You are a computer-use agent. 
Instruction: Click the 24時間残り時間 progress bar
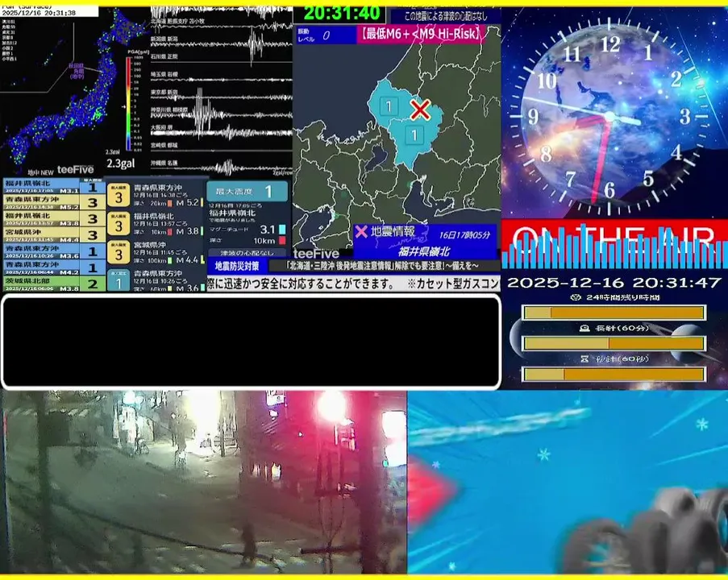pyautogui.click(x=614, y=313)
